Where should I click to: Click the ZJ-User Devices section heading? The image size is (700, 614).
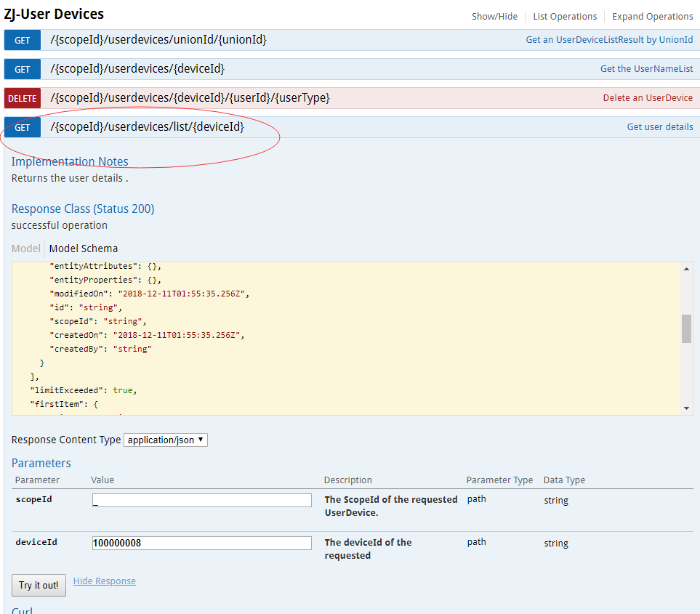click(x=54, y=15)
